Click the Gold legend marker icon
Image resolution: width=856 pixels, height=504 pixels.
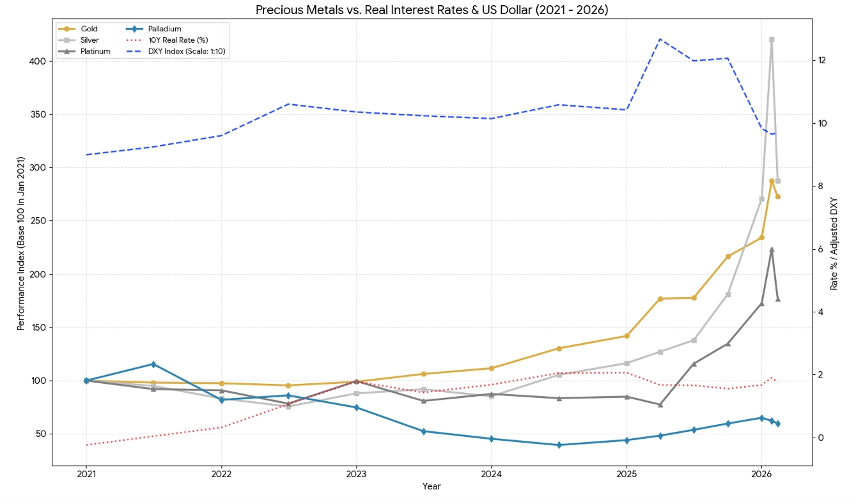[66, 29]
